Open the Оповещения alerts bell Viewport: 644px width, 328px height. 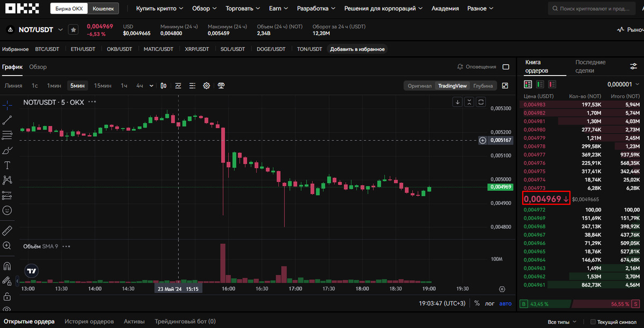(477, 67)
